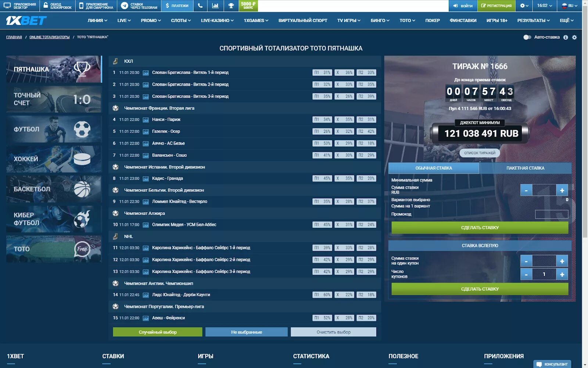Select X 35% for Нанси - Париж
Screen dimensions: 588x368
pyautogui.click(x=344, y=120)
